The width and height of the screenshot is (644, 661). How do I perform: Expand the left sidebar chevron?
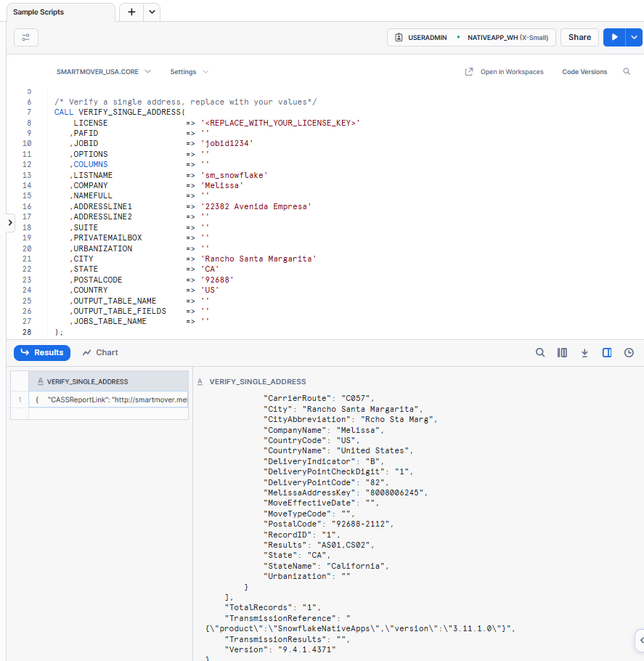pyautogui.click(x=10, y=222)
